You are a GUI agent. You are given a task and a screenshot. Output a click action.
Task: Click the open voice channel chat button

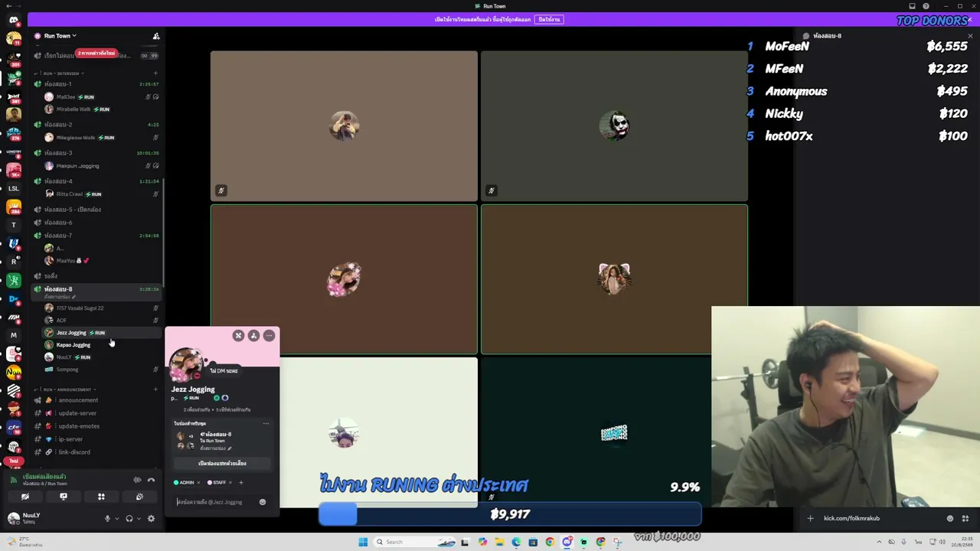tap(222, 464)
